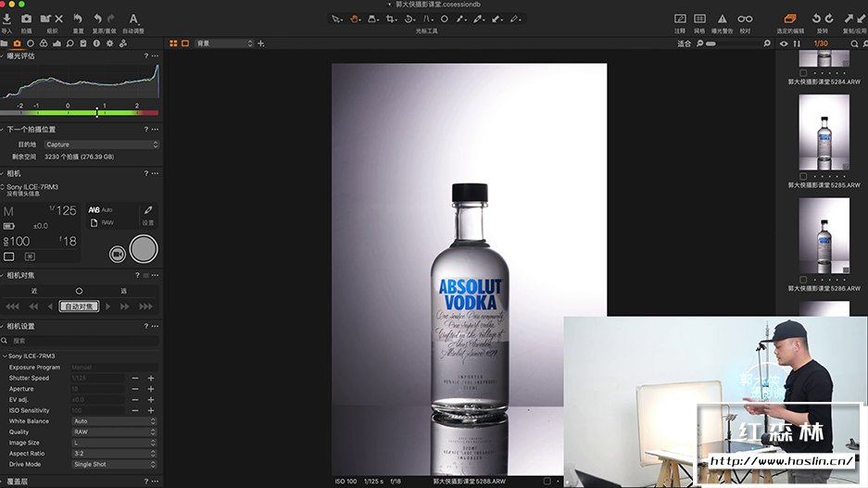Click the Grid (网格) overlay icon
Viewport: 868px width, 488px height.
[x=699, y=19]
